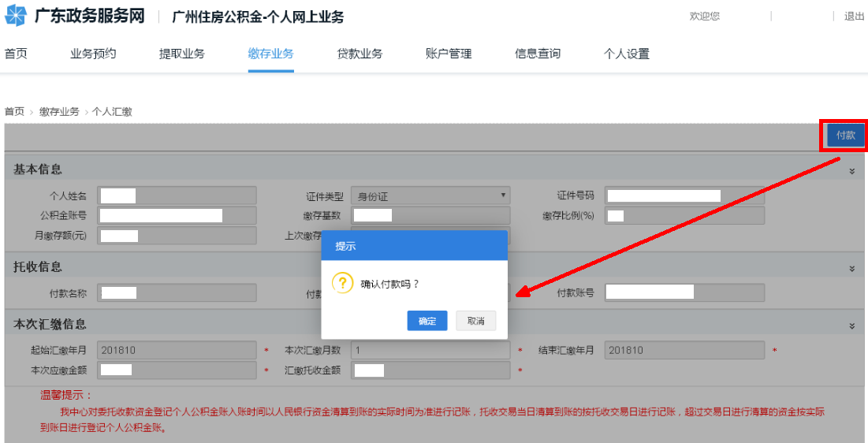
Task: Open the 个人设置 menu
Action: (627, 54)
